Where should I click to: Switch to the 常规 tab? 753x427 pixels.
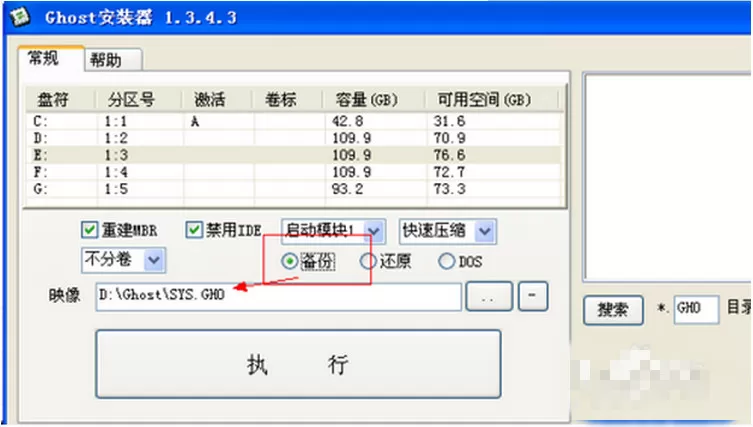pos(51,59)
